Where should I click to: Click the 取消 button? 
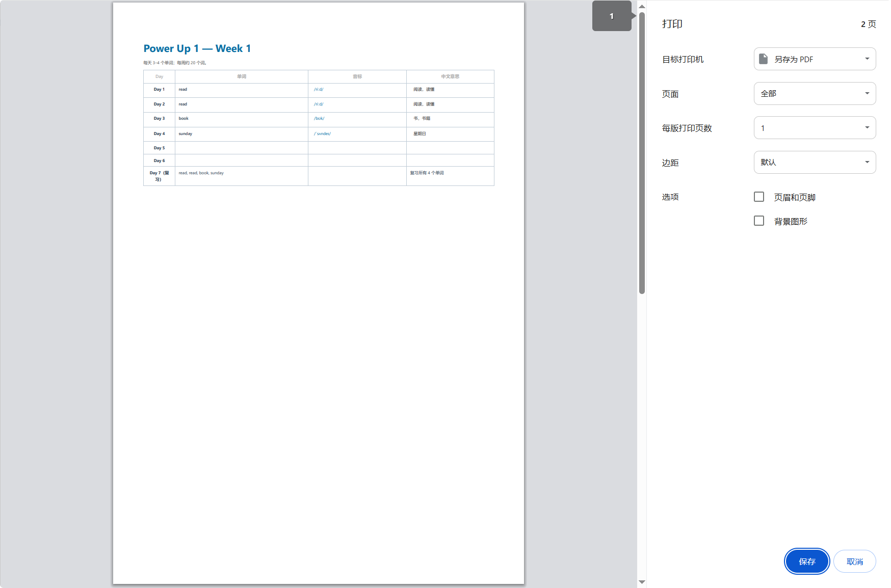854,562
